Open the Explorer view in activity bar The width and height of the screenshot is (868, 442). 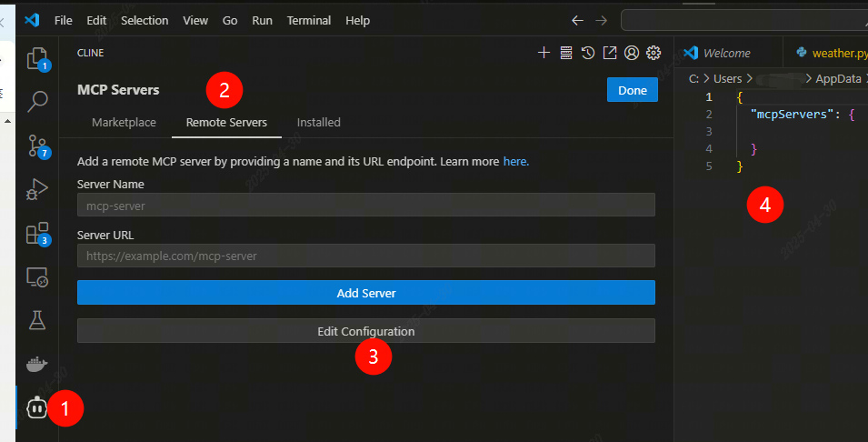37,58
